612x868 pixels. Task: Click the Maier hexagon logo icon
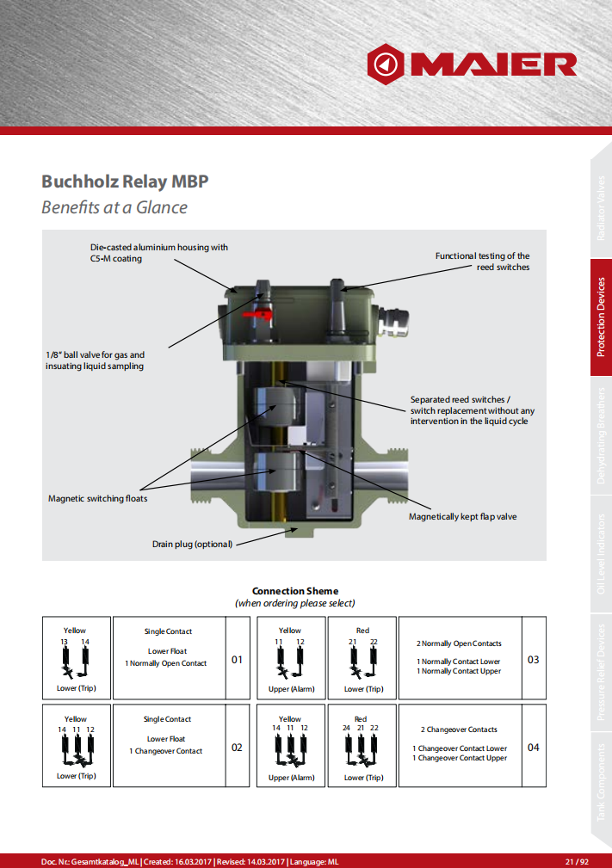click(x=385, y=63)
